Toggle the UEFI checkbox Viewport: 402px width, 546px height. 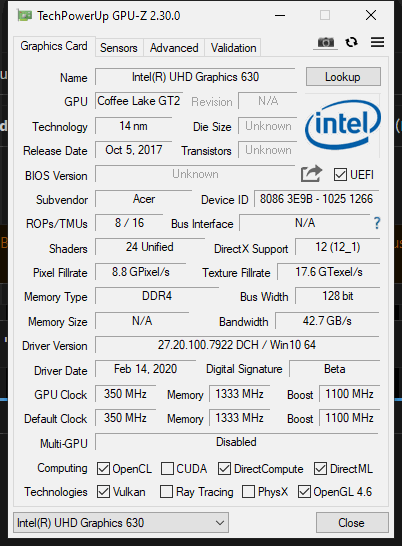click(340, 174)
